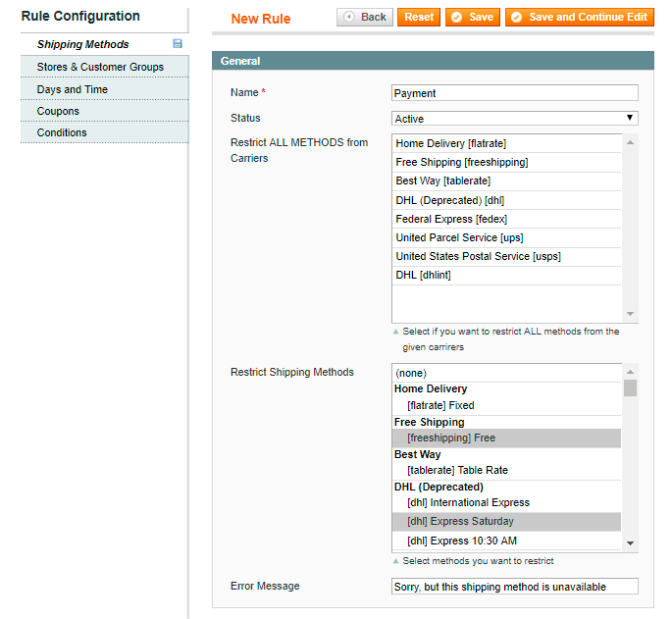Click the save disk icon beside Shipping Methods
672x619 pixels.
point(178,44)
